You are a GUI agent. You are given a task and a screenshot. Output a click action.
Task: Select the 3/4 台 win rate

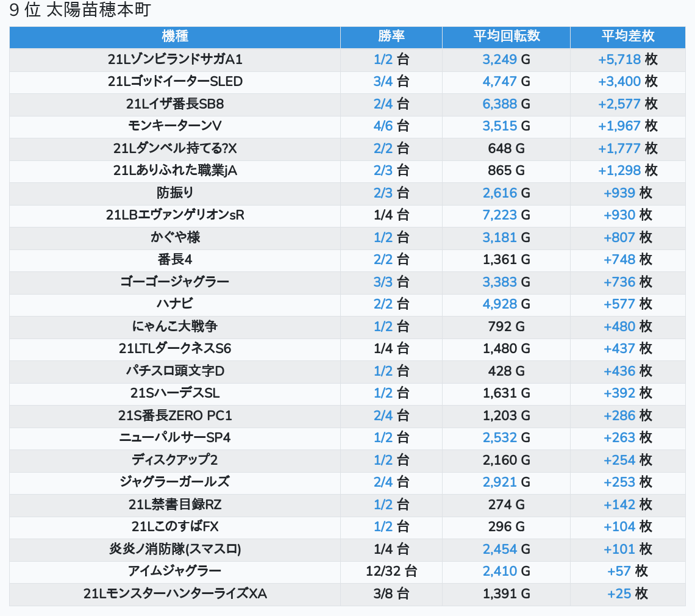(391, 82)
